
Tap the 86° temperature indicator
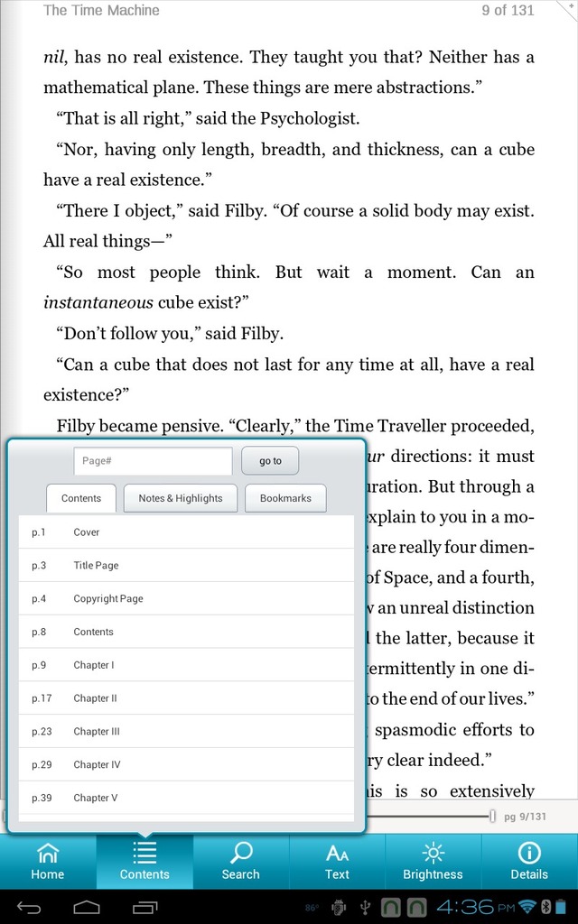(312, 908)
